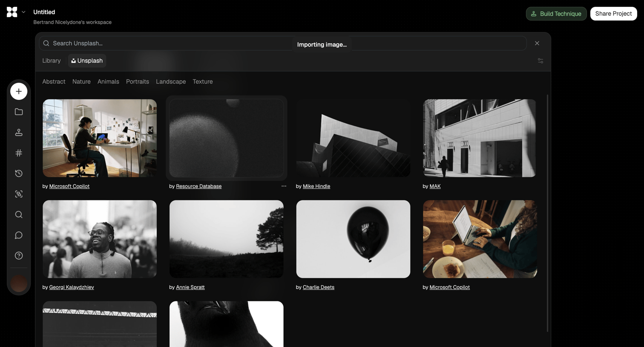
Task: Switch to the Library tab
Action: click(52, 61)
